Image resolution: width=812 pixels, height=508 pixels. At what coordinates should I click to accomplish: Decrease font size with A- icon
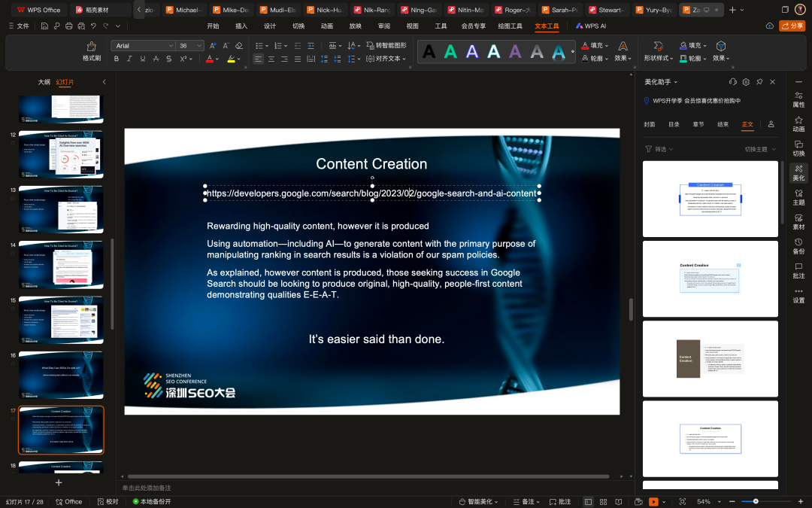226,46
